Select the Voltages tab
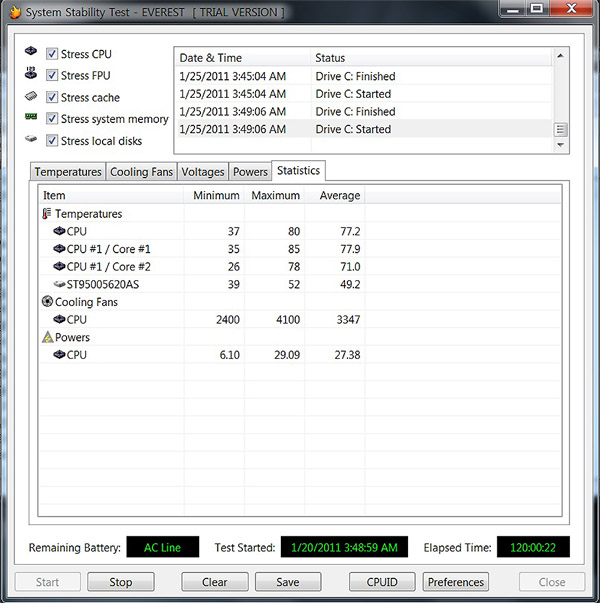The height and width of the screenshot is (603, 600). pos(203,172)
